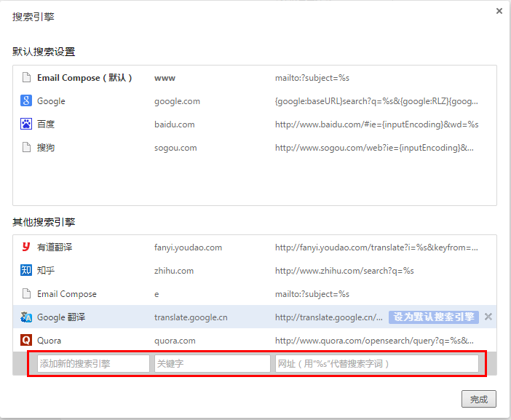Click the keyword google.com
The width and height of the screenshot is (511, 420).
[177, 101]
